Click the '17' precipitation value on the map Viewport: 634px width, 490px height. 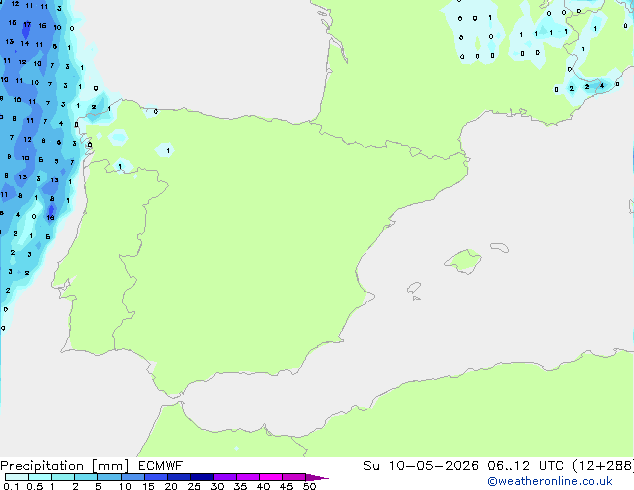click(27, 25)
